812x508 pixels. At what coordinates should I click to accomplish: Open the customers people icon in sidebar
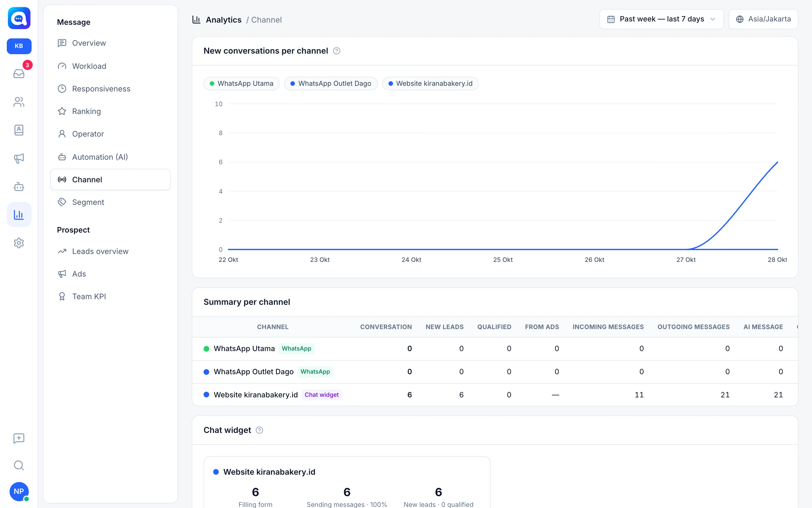pos(19,102)
